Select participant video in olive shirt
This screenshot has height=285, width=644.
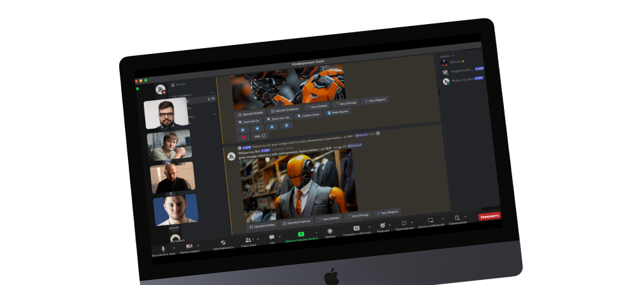(x=170, y=146)
